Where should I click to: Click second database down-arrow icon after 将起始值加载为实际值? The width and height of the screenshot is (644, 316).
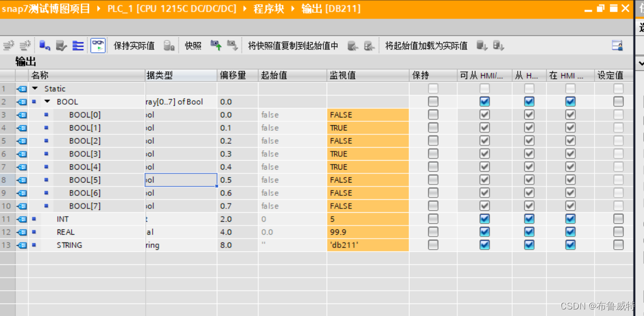coord(498,46)
